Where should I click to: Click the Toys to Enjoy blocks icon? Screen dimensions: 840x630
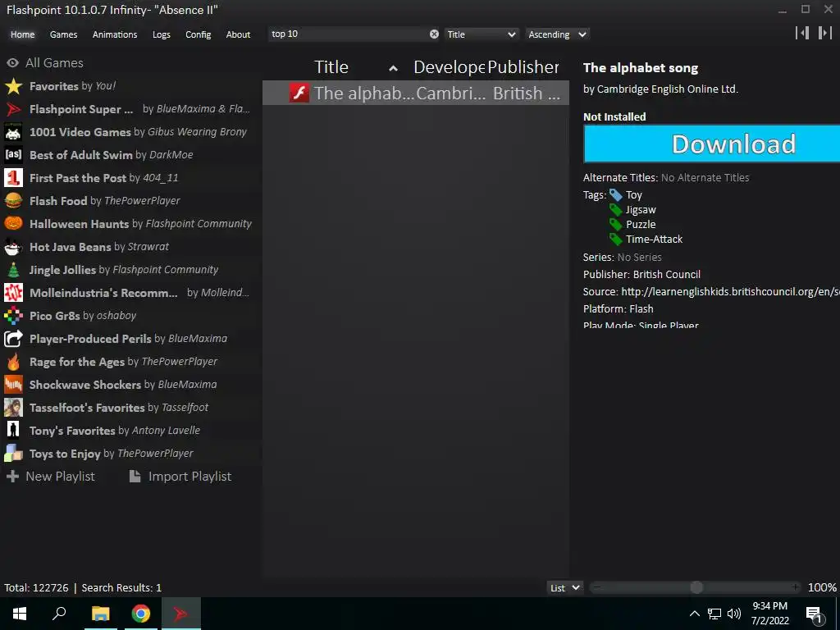(x=13, y=453)
